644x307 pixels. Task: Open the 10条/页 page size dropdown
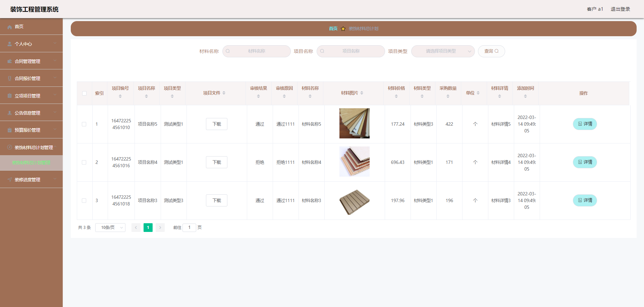coord(110,228)
